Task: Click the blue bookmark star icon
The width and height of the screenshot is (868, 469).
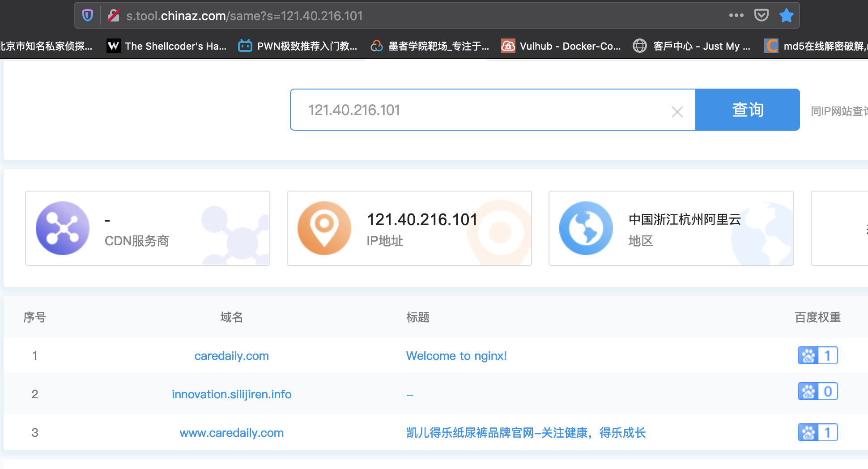Action: tap(786, 15)
